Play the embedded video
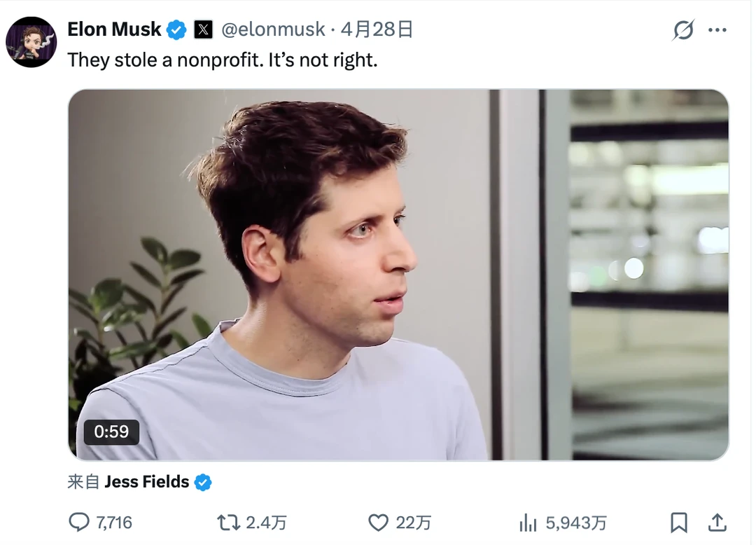Viewport: 756px width, 545px height. (x=398, y=275)
